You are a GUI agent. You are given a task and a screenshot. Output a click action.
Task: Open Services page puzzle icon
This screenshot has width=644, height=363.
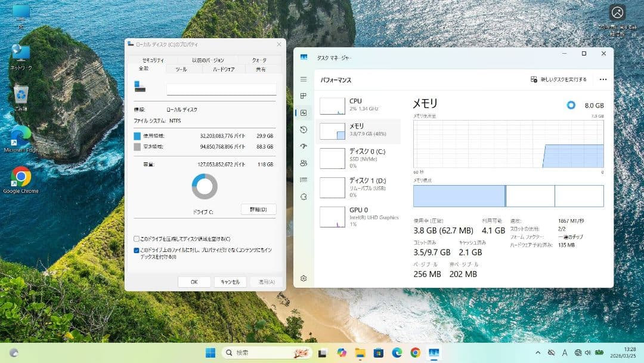pos(304,196)
